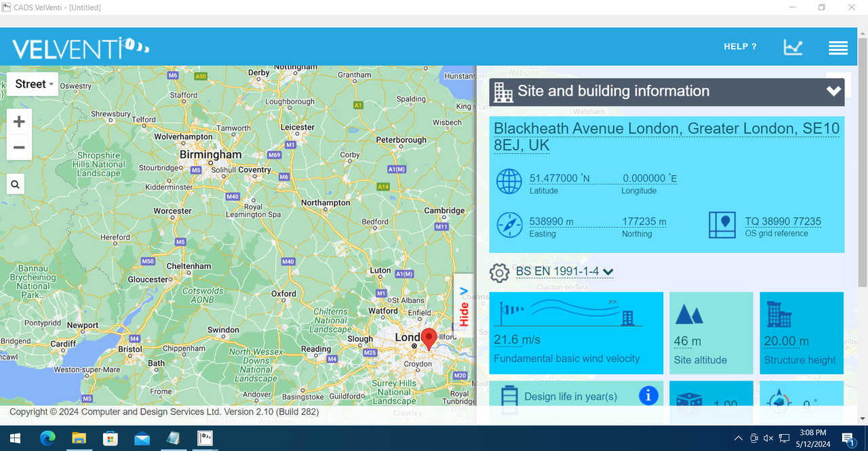This screenshot has height=451, width=868.
Task: Click the building orientation compass icon
Action: tap(779, 401)
